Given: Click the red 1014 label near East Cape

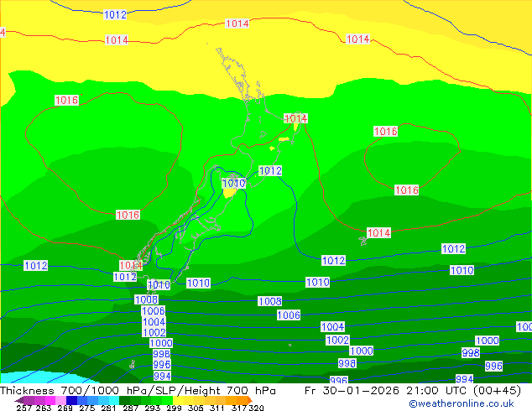Looking at the screenshot, I should click(x=295, y=118).
